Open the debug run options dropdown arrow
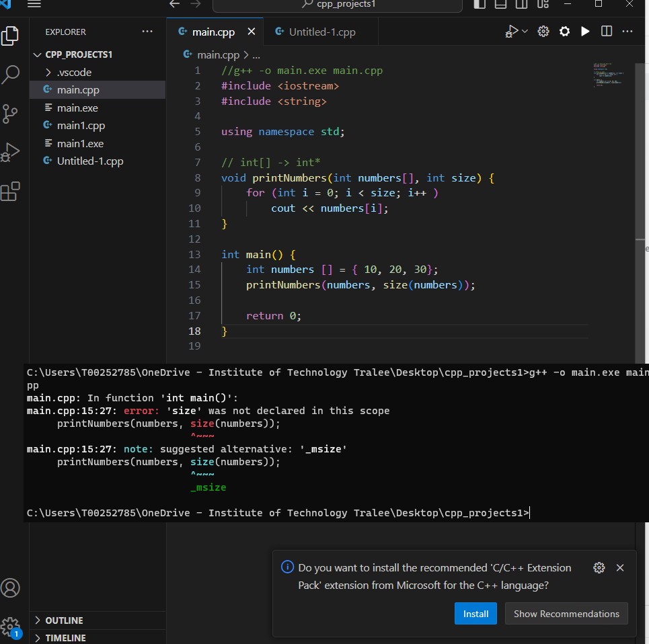 [525, 31]
